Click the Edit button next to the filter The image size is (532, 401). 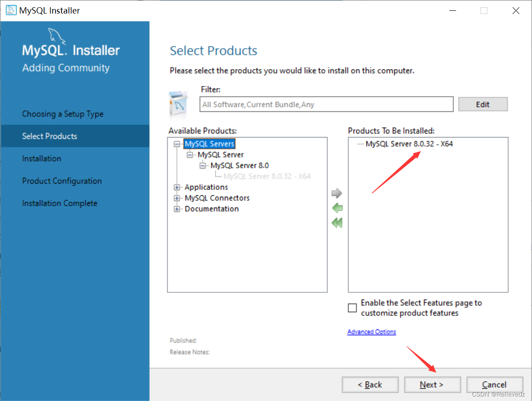click(x=482, y=104)
